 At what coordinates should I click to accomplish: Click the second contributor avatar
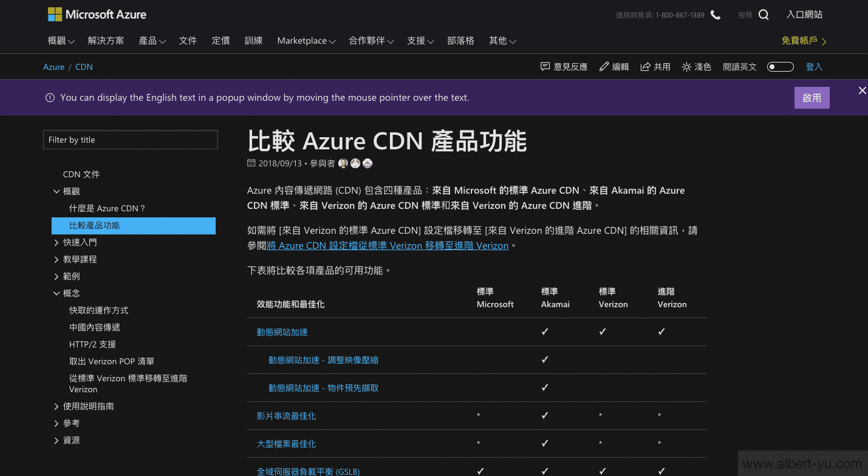click(x=355, y=163)
